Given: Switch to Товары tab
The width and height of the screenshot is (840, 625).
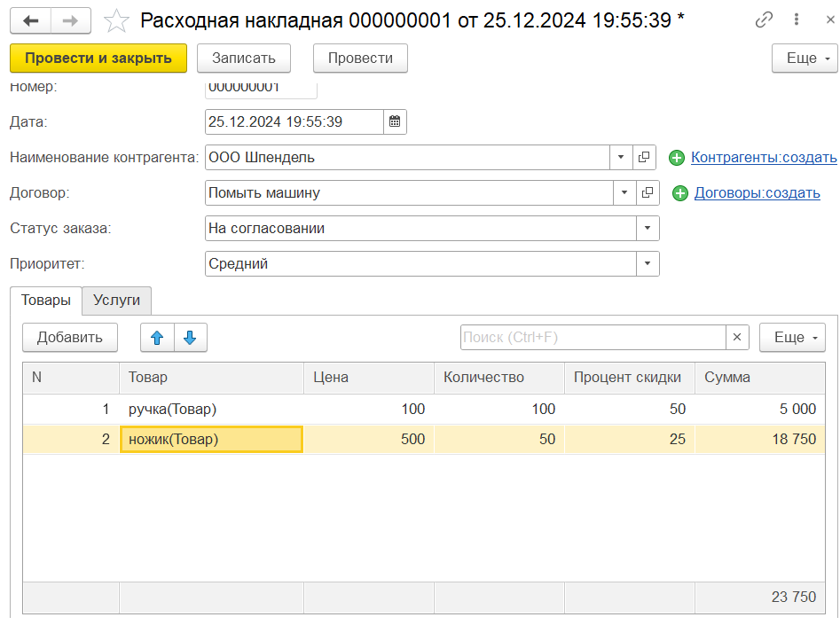Looking at the screenshot, I should 46,301.
